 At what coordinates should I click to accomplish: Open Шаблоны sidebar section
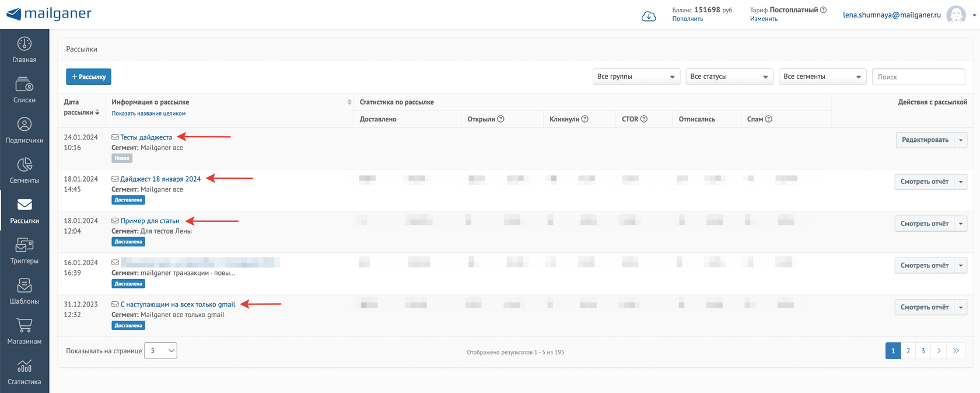(24, 291)
